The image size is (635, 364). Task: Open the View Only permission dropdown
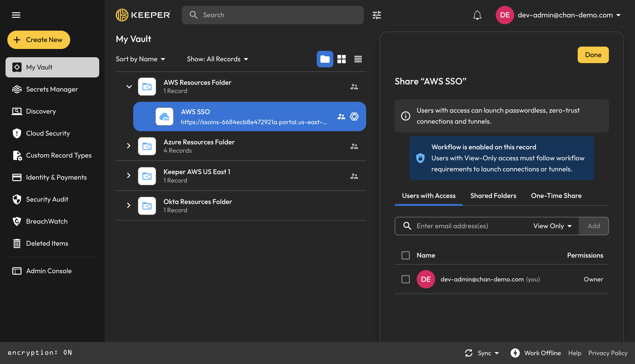click(552, 226)
